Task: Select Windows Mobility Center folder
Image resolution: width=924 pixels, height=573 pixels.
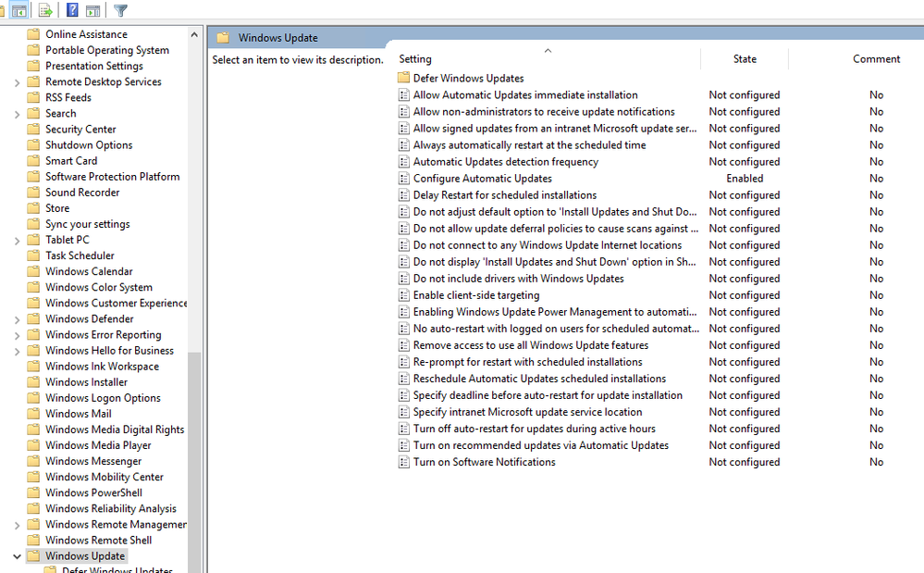Action: (x=105, y=477)
